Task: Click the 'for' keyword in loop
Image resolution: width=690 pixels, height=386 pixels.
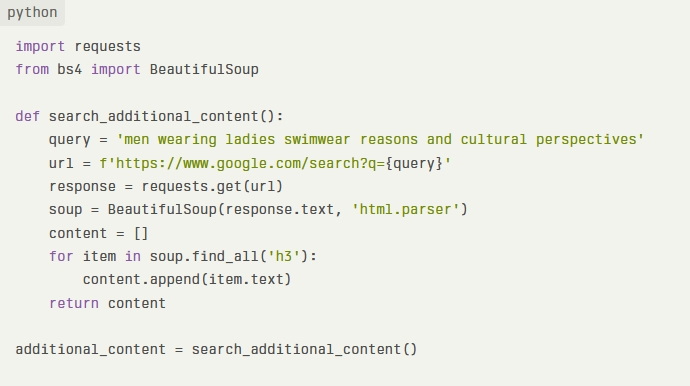Action: pos(61,256)
